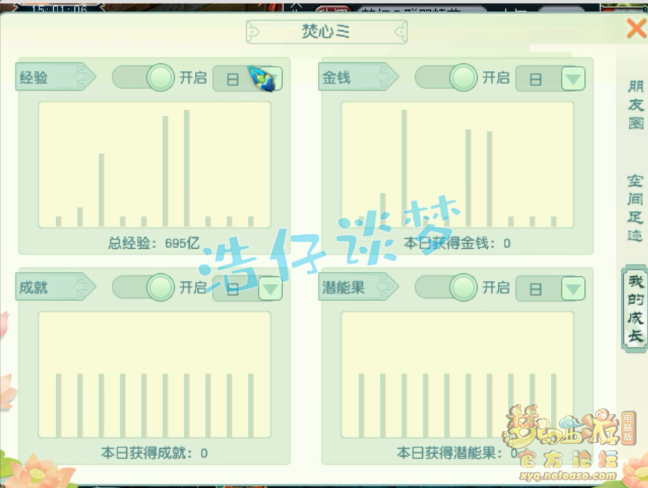Switch to the 朋友圈 tab
Image resolution: width=648 pixels, height=488 pixels.
point(636,105)
